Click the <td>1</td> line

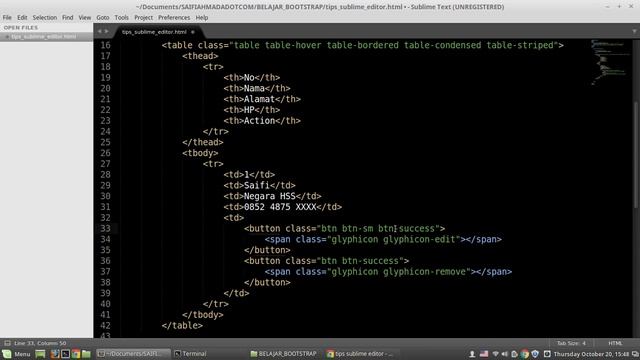point(249,175)
